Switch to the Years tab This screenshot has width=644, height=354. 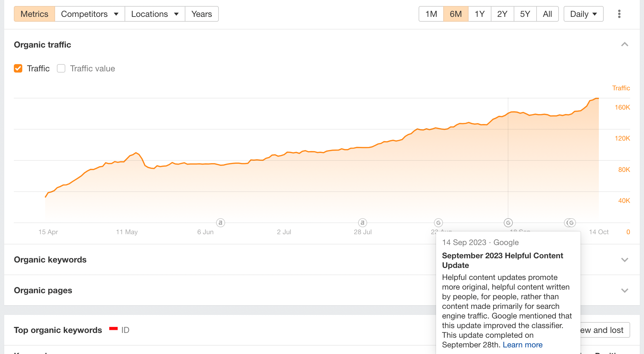point(202,14)
